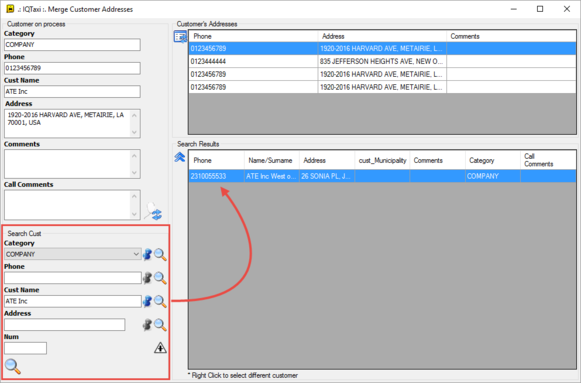Viewport: 581px width, 383px height.
Task: Search by phone using its magnifier icon
Action: [160, 278]
